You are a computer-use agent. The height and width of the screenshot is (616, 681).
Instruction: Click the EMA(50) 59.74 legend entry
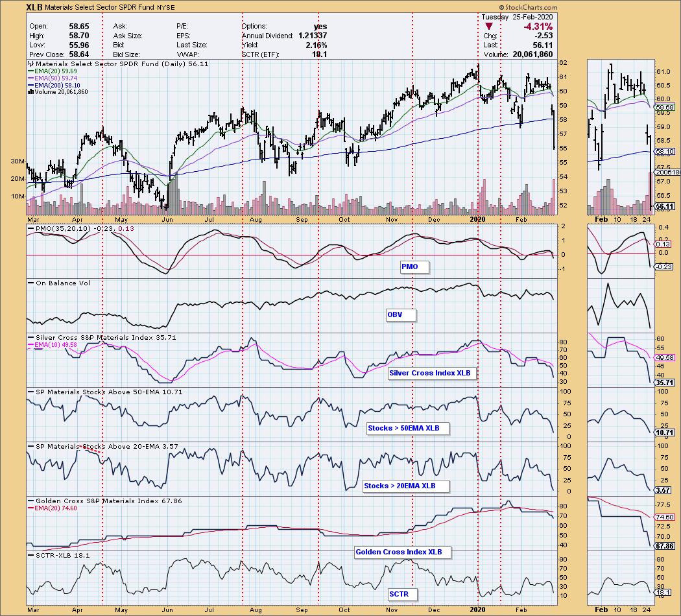[x=53, y=78]
